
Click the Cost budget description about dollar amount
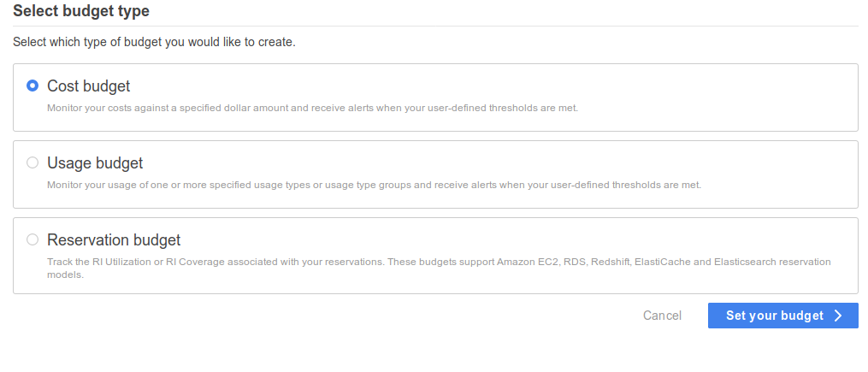coord(312,108)
